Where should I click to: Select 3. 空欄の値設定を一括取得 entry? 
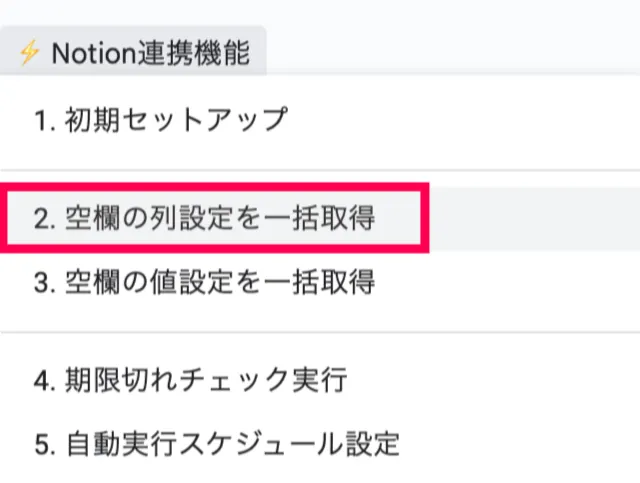[205, 282]
